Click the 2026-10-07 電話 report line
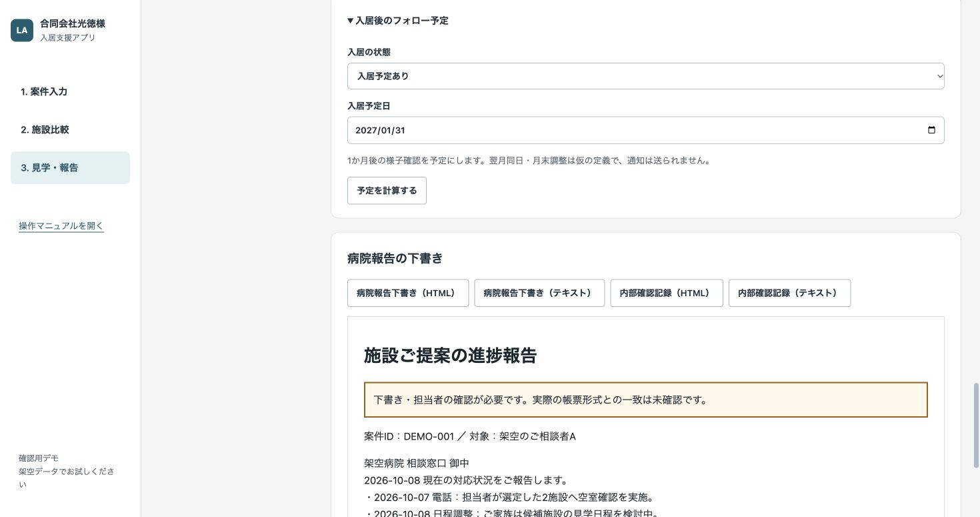980x517 pixels. tap(510, 497)
